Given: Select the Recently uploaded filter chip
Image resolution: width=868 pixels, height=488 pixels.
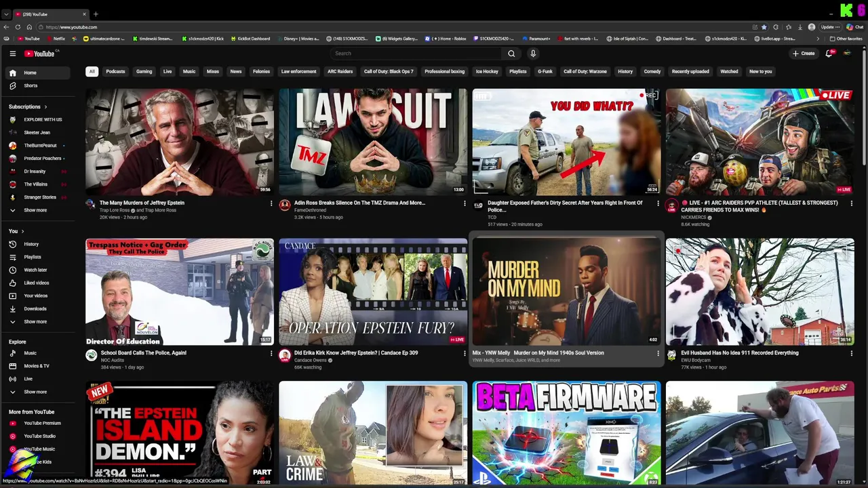Looking at the screenshot, I should click(x=690, y=71).
